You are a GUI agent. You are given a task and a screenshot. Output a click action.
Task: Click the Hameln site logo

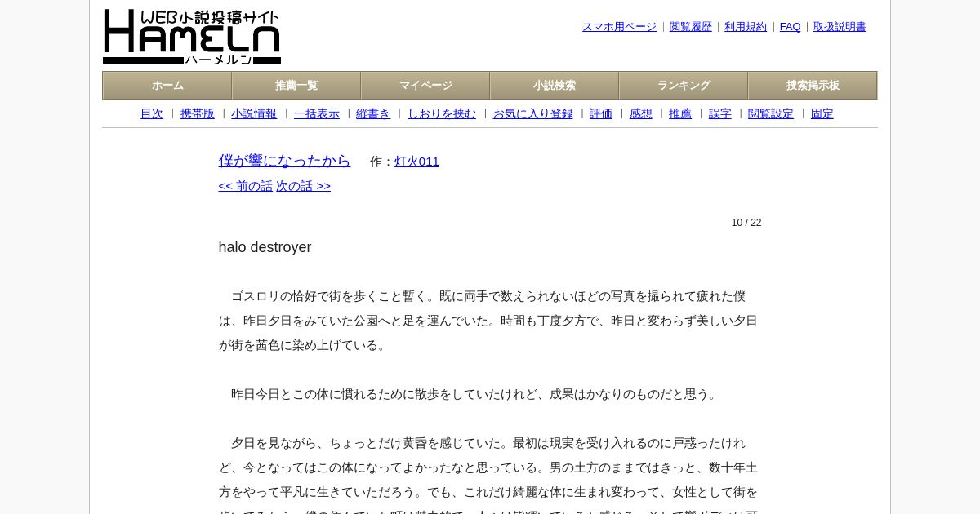pyautogui.click(x=192, y=37)
